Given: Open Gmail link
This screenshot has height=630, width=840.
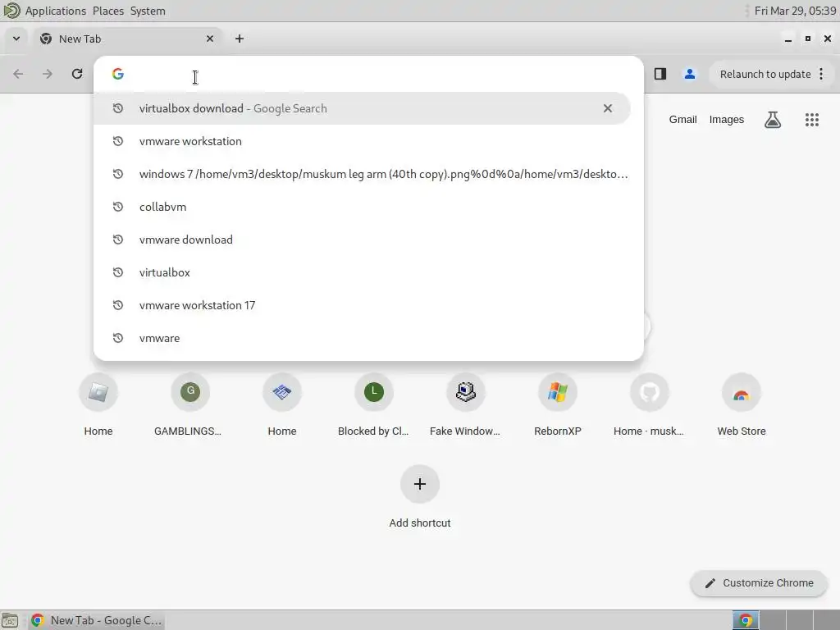Looking at the screenshot, I should pyautogui.click(x=682, y=120).
